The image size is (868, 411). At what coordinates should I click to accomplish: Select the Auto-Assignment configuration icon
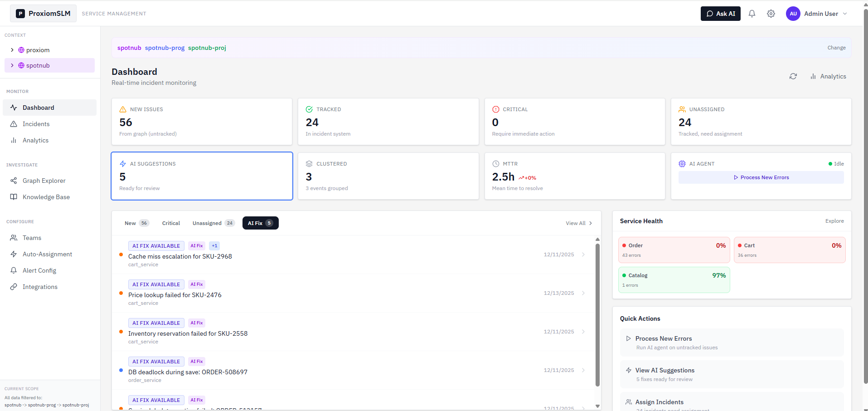14,254
